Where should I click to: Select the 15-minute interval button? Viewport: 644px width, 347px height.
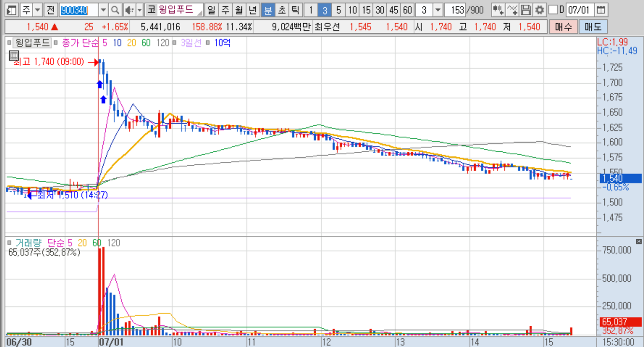(x=366, y=10)
